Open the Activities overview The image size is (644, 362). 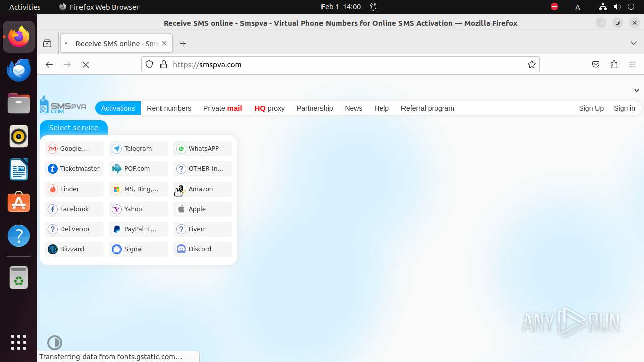coord(25,7)
